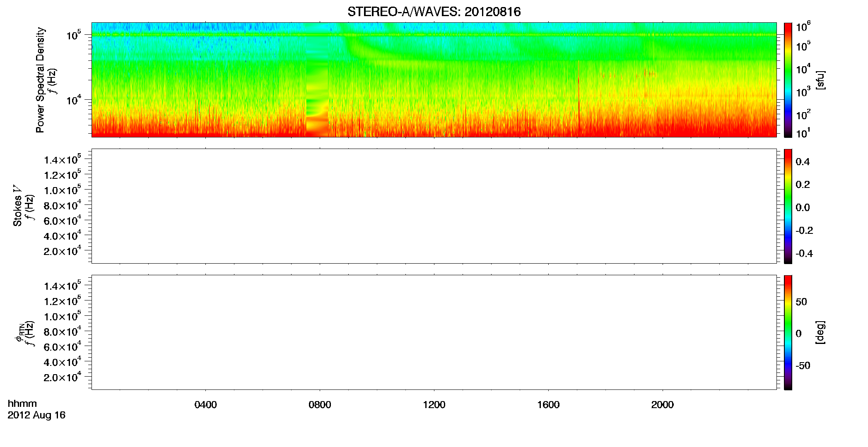This screenshot has height=447, width=868.
Task: Click the plot title STEREO-A/WAVES: 20120816
Action: point(434,12)
